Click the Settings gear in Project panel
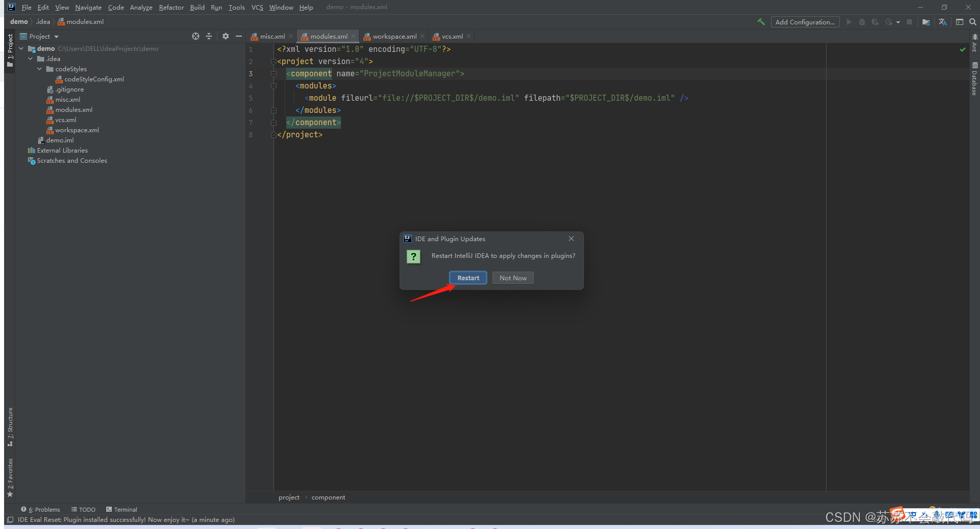Viewport: 980px width, 529px height. pos(225,36)
